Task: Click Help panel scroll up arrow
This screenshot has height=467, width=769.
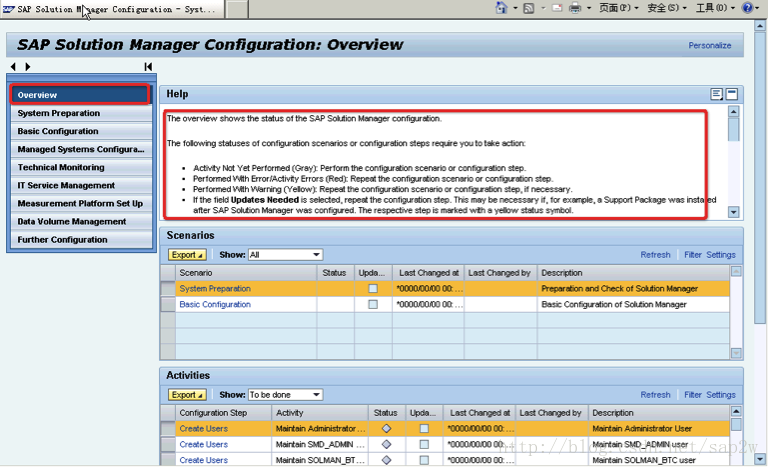Action: (x=734, y=112)
